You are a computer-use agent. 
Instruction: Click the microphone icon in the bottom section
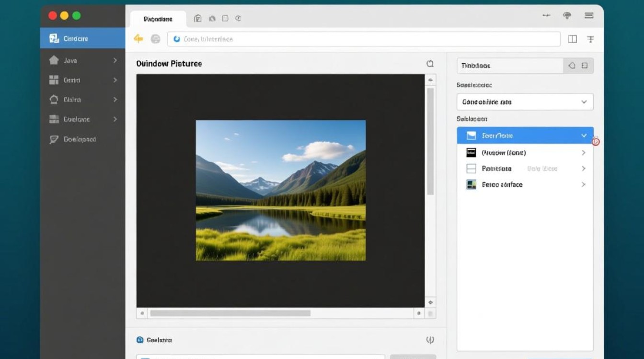(x=430, y=340)
